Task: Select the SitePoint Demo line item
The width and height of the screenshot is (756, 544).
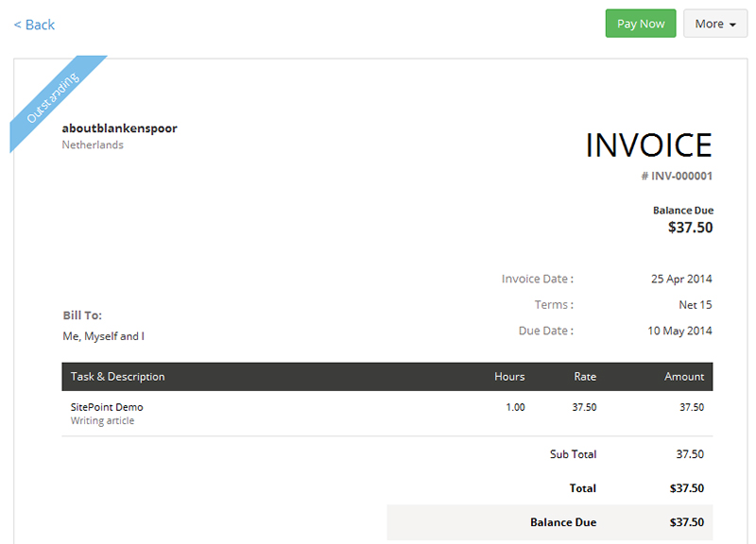Action: tap(107, 407)
